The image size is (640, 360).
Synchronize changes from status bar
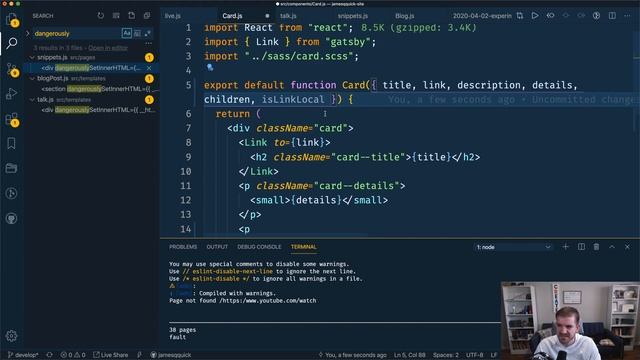[x=49, y=355]
